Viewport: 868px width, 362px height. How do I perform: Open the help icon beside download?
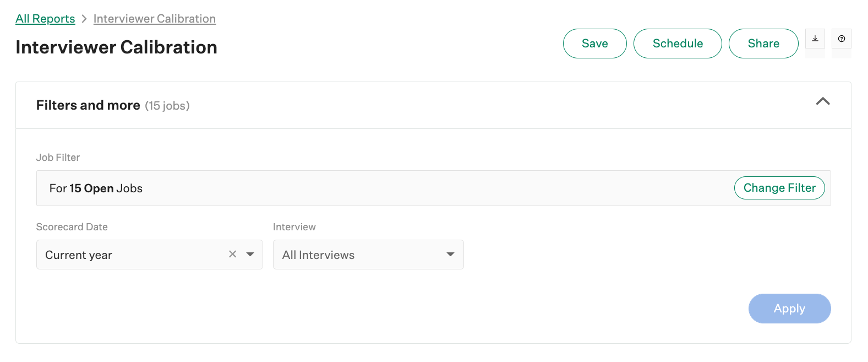(842, 39)
